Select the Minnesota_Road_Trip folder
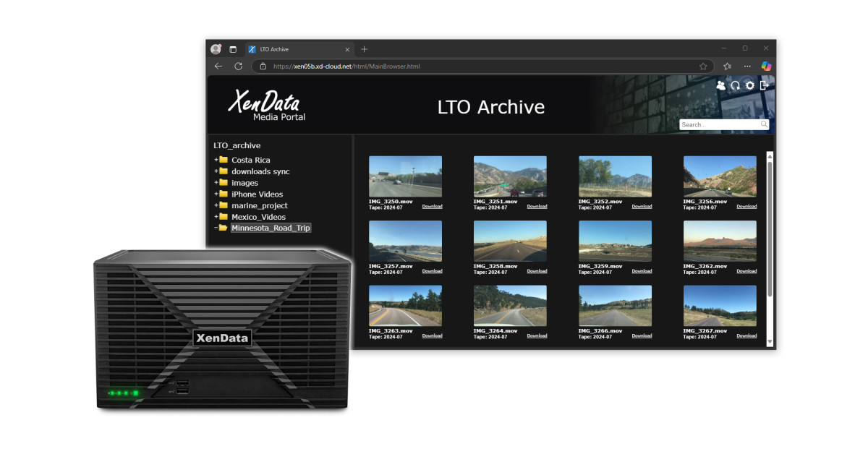Screen dimensions: 868x454 pos(271,228)
